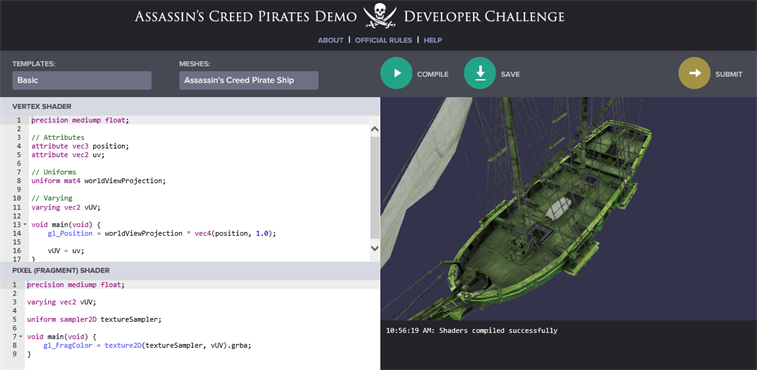This screenshot has height=370, width=757.
Task: Open the Templates dropdown showing Basic
Action: [x=82, y=80]
